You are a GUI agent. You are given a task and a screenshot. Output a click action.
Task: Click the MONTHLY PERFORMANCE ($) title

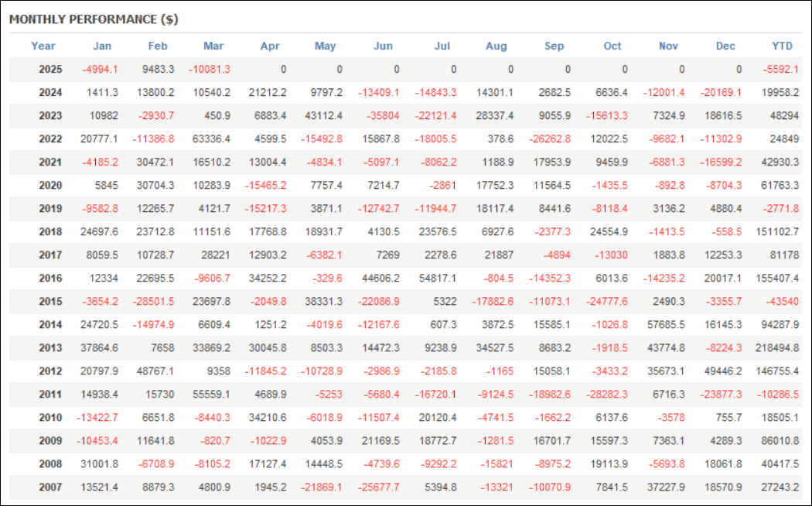94,19
